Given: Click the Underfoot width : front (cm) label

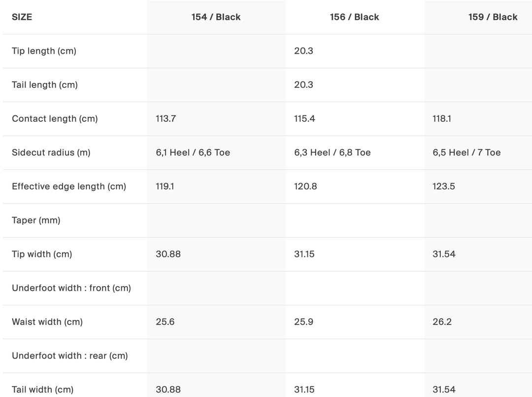Looking at the screenshot, I should coord(71,288).
